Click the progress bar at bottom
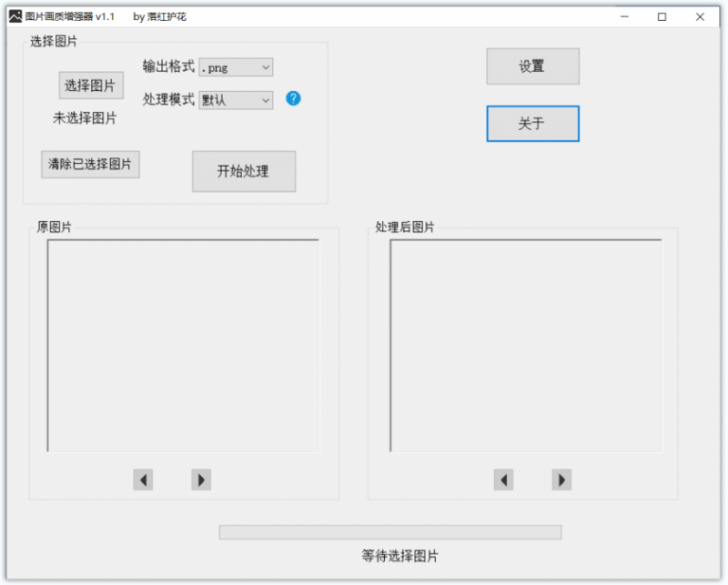The width and height of the screenshot is (728, 585). click(x=390, y=532)
